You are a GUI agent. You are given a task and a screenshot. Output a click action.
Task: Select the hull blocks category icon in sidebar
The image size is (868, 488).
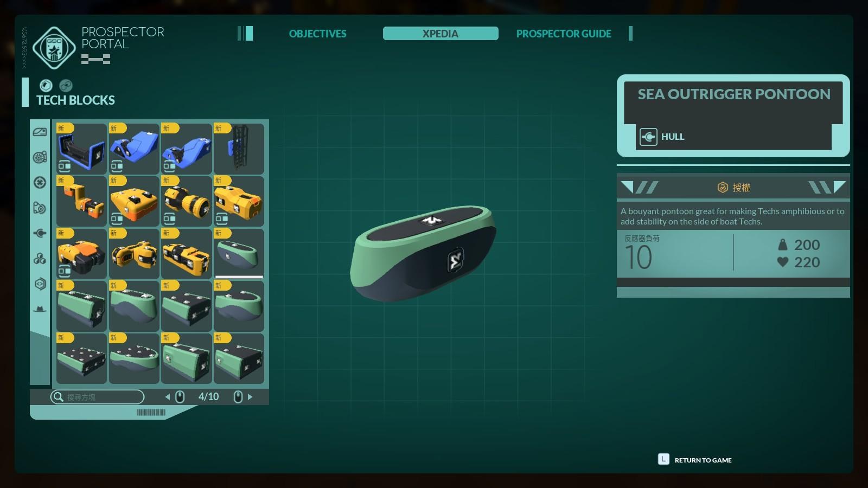click(x=40, y=233)
